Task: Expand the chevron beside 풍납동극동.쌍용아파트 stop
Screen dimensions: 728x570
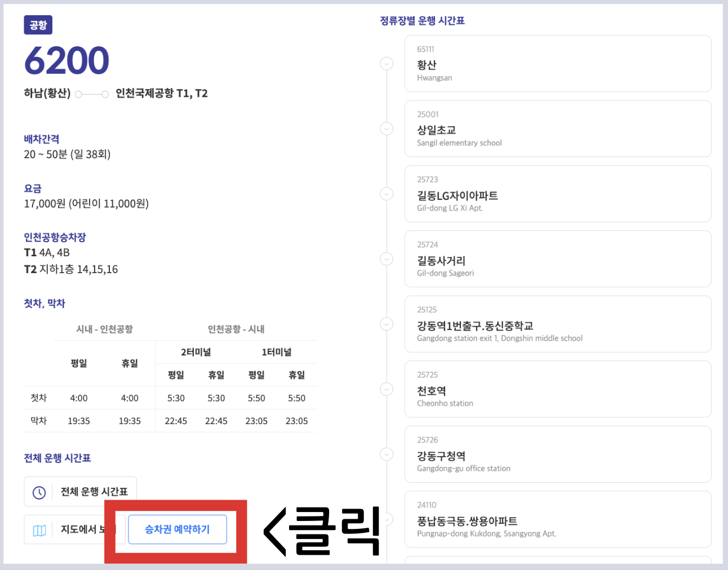Action: [387, 519]
